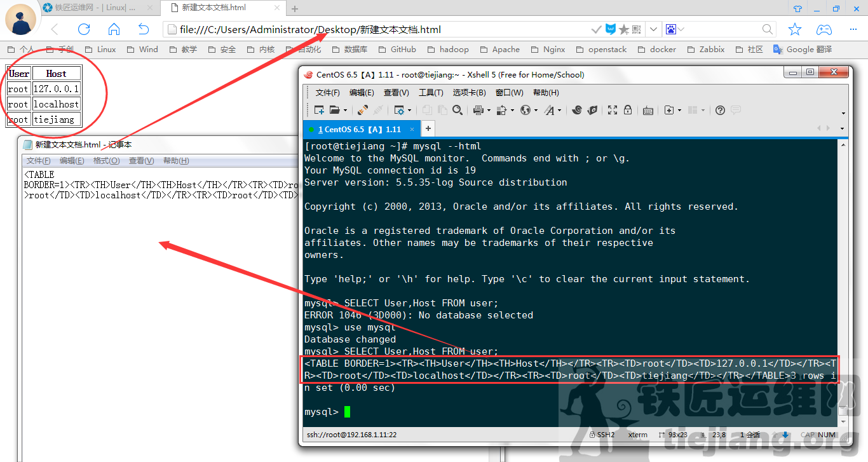Click the Host table header

click(56, 74)
